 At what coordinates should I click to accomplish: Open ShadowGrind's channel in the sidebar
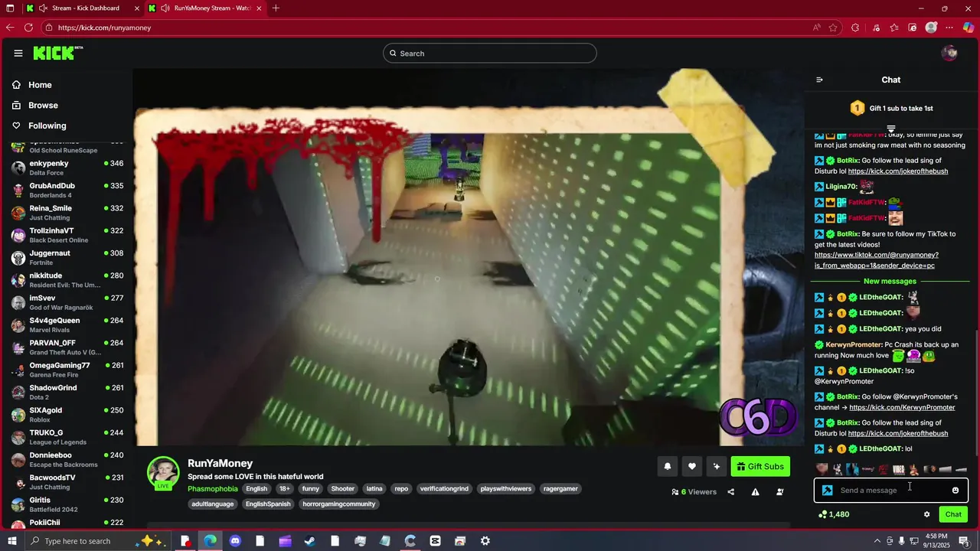pos(67,393)
